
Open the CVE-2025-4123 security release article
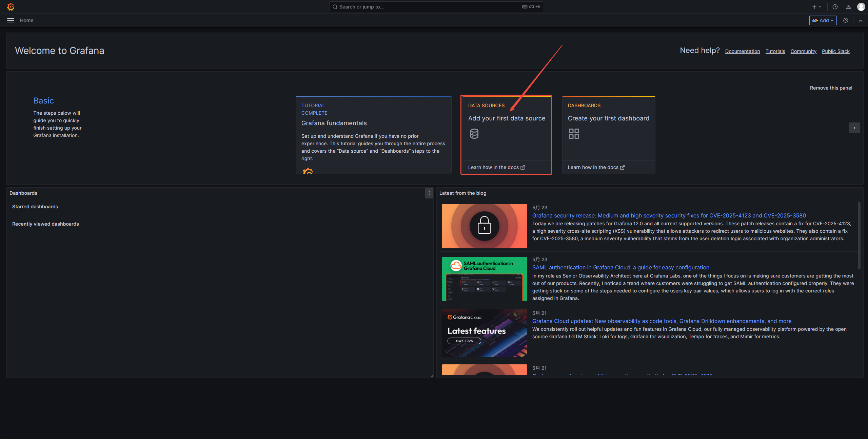(669, 215)
